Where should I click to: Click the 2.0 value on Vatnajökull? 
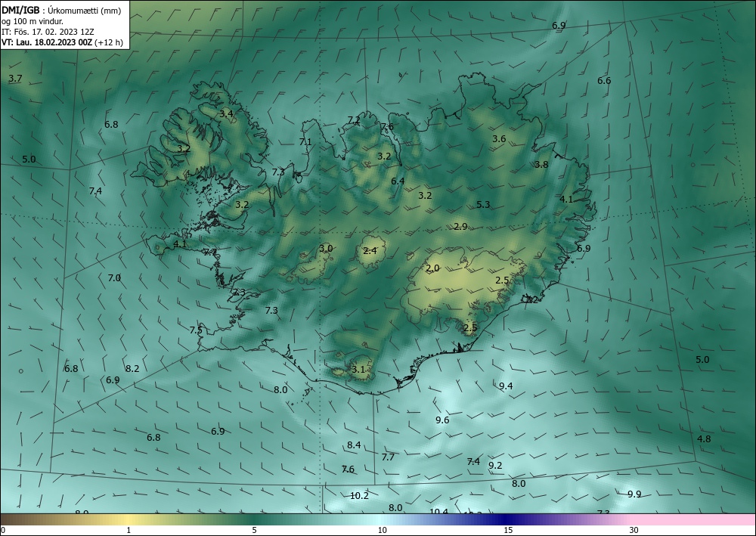(x=432, y=268)
